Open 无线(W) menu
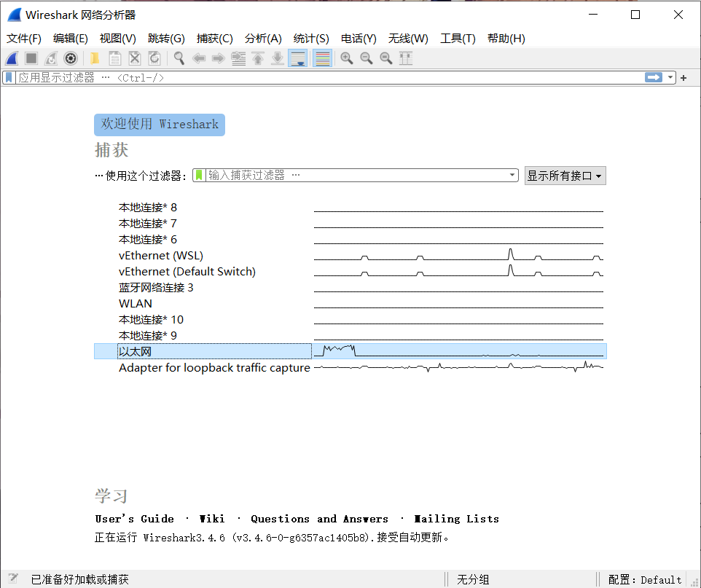This screenshot has height=588, width=701. click(x=408, y=39)
